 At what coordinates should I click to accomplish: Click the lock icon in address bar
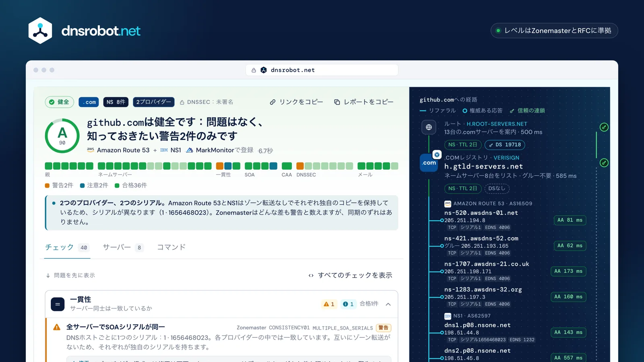(x=254, y=70)
